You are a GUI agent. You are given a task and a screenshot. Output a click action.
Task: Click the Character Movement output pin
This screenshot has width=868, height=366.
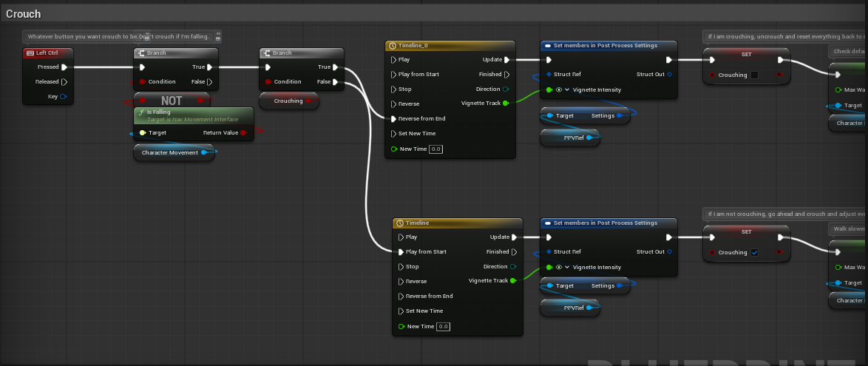(x=204, y=152)
